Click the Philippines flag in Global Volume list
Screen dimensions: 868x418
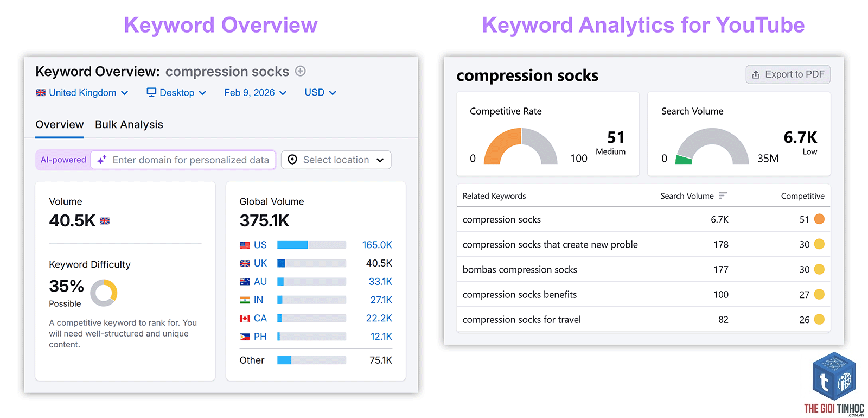(245, 337)
